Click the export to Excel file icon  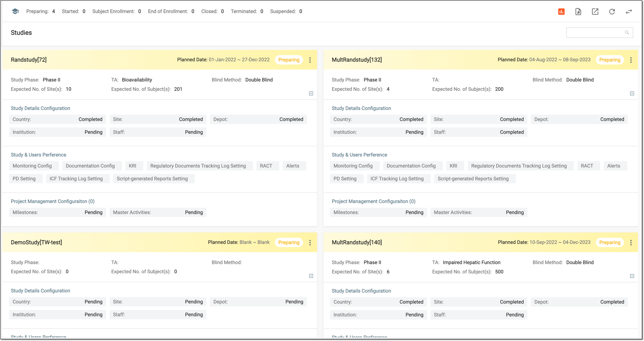(x=578, y=12)
